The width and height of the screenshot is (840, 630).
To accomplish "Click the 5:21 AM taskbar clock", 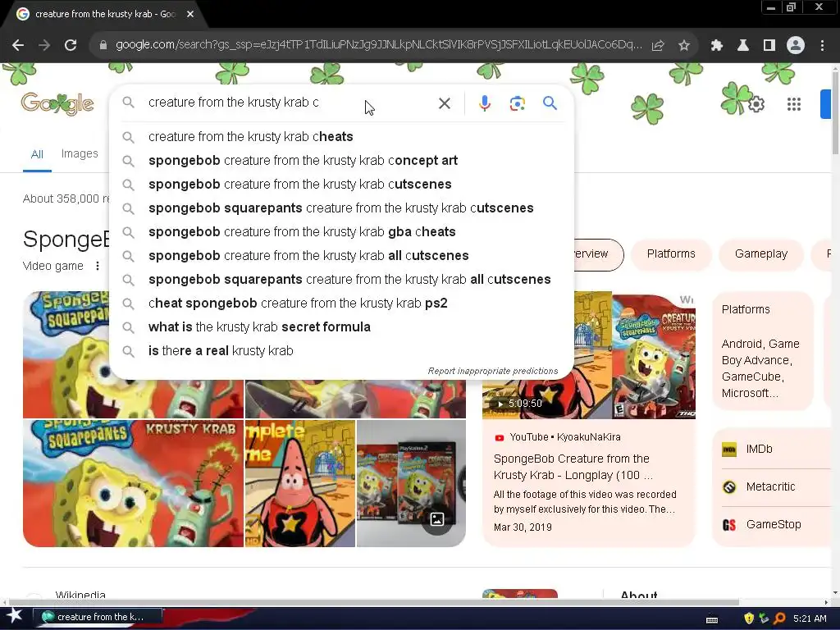I will [x=810, y=619].
